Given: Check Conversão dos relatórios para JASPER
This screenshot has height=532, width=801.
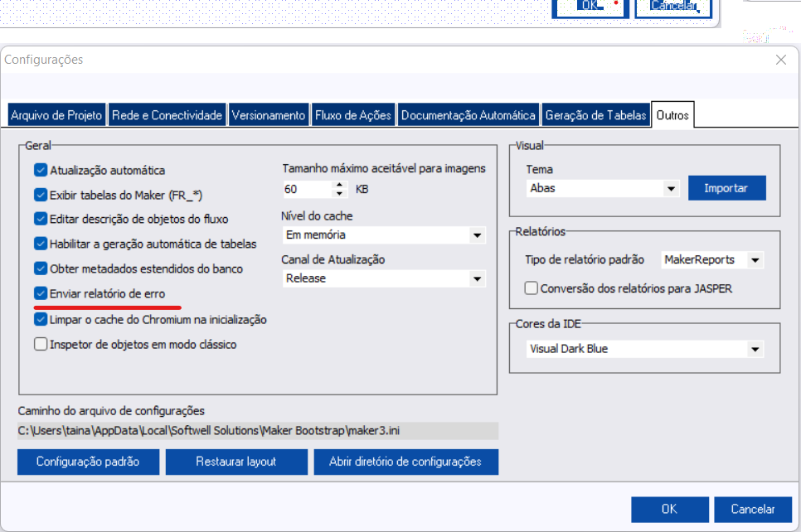Looking at the screenshot, I should pos(532,289).
